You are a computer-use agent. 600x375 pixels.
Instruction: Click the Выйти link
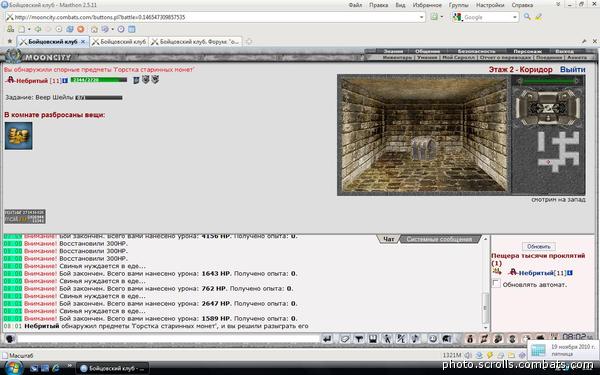click(x=572, y=70)
